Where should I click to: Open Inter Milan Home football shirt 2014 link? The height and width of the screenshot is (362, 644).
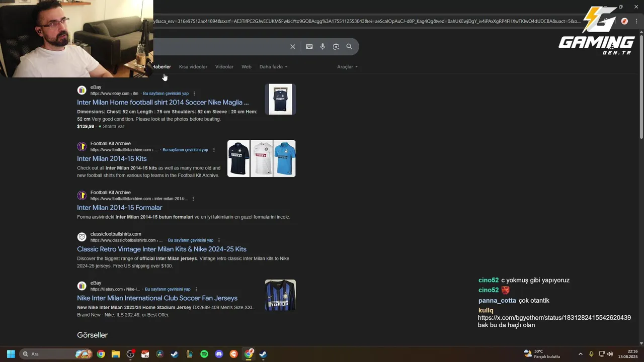(163, 103)
